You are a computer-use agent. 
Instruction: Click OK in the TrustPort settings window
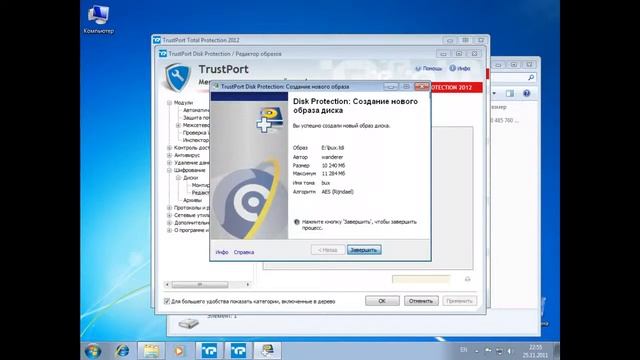pyautogui.click(x=382, y=301)
